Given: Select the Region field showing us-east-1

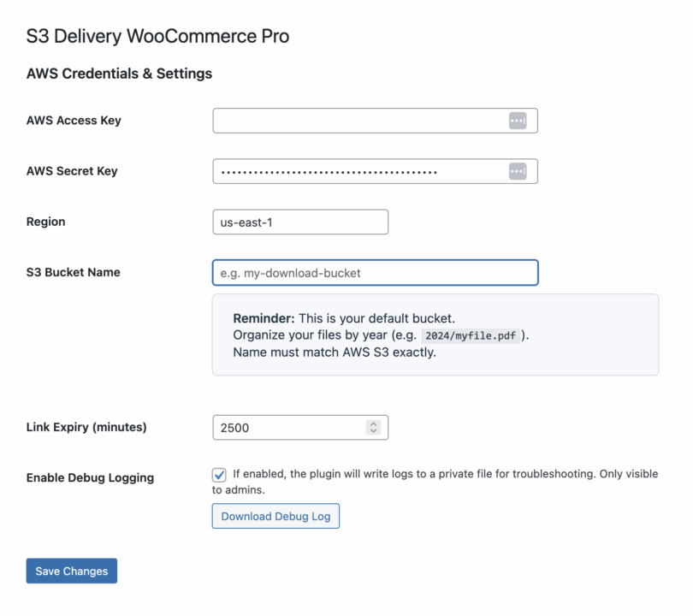Looking at the screenshot, I should tap(299, 222).
